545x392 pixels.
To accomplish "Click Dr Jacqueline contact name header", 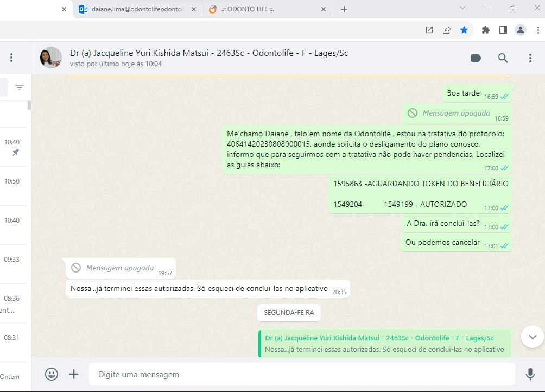I will [209, 53].
